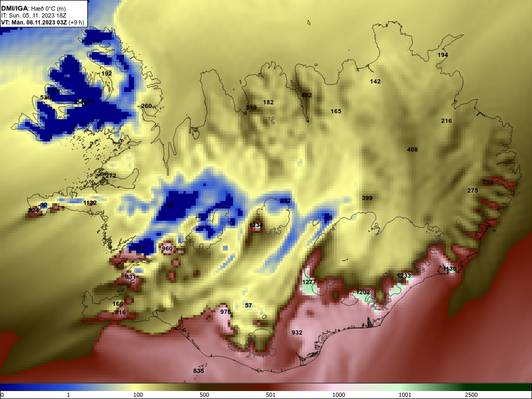Click the map value 118
The image size is (532, 399).
point(140,248)
